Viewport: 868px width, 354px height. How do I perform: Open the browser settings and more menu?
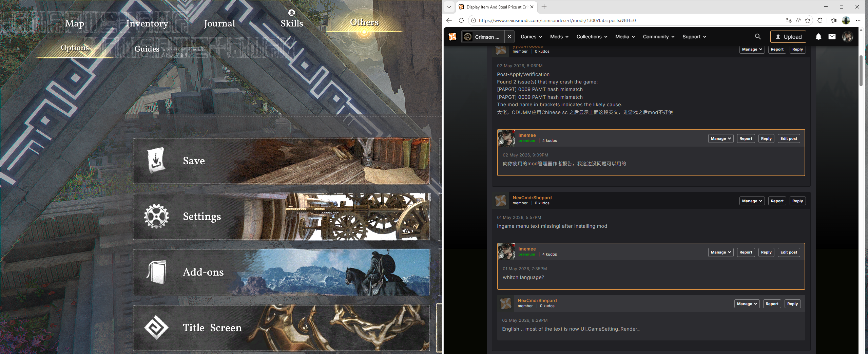tap(858, 20)
